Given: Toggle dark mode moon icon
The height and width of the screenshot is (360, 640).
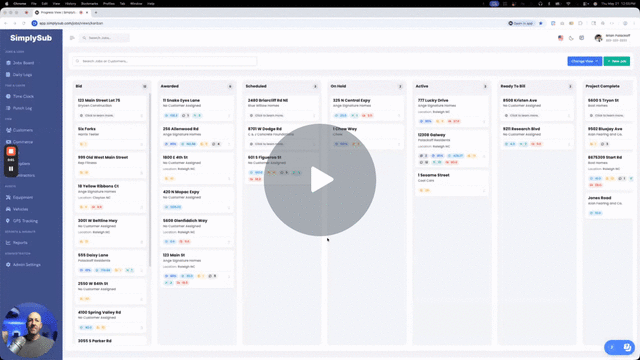Looking at the screenshot, I should pyautogui.click(x=571, y=38).
